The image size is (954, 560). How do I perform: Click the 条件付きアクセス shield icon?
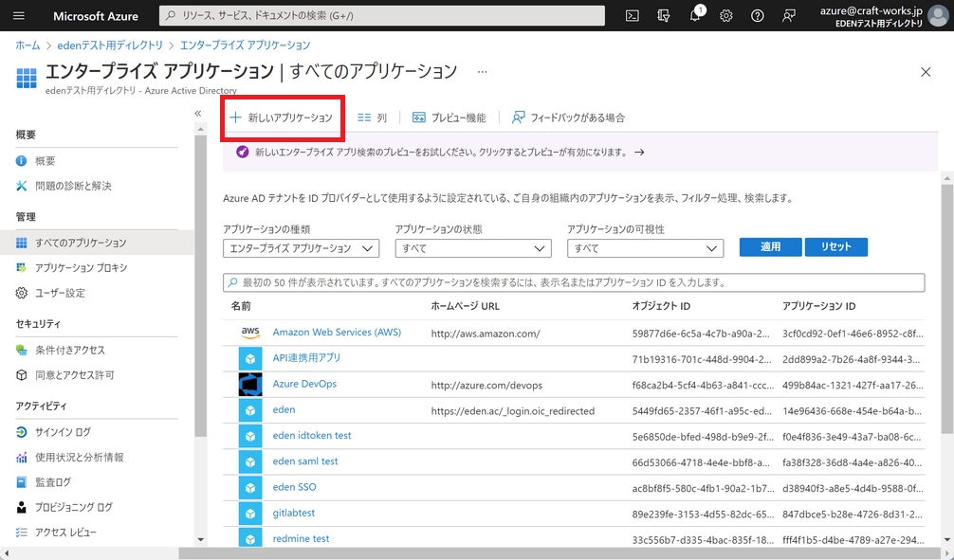21,350
